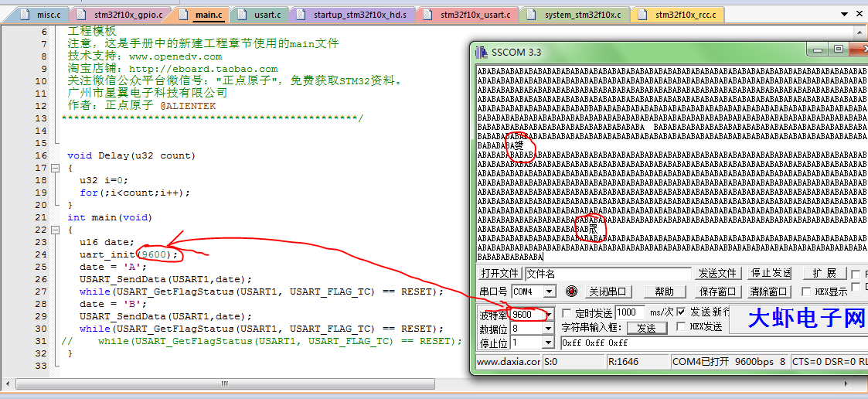The height and width of the screenshot is (399, 868).
Task: Click the commented-out while line 31
Action: point(261,341)
